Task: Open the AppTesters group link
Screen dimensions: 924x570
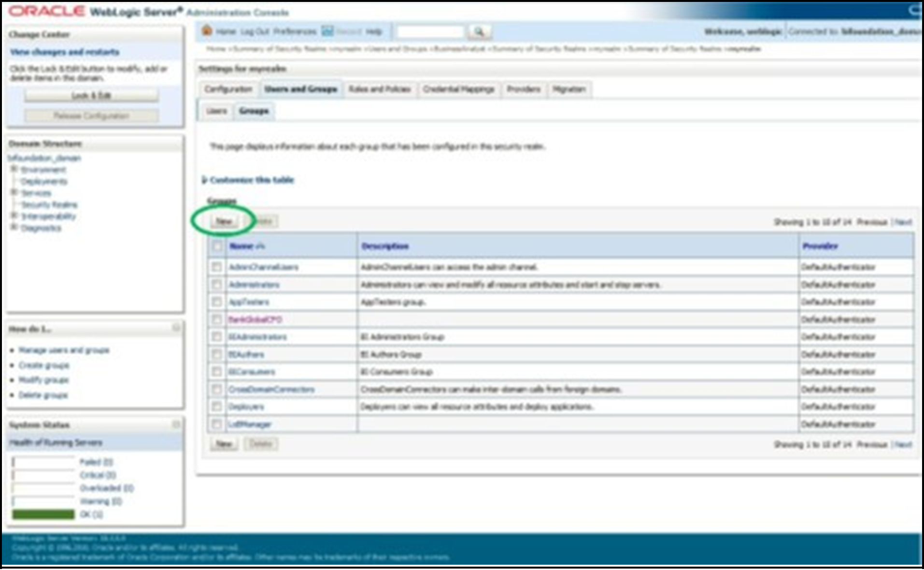Action: click(248, 302)
